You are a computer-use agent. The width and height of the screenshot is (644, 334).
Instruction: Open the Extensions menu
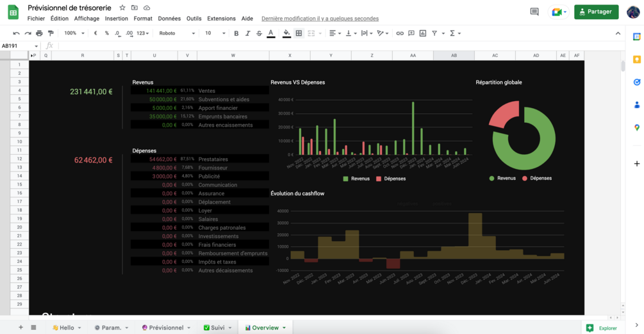click(x=221, y=19)
